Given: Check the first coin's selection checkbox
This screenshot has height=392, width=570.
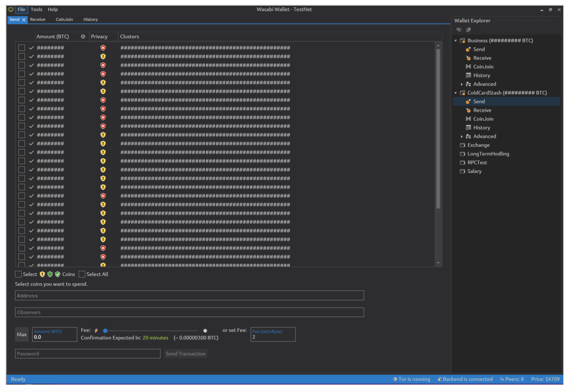Looking at the screenshot, I should point(21,47).
